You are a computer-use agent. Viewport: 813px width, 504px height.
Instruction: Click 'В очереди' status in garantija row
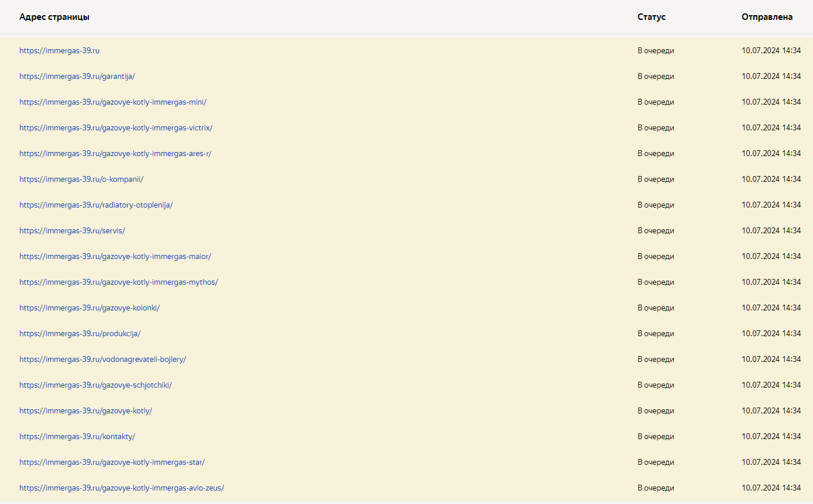656,76
